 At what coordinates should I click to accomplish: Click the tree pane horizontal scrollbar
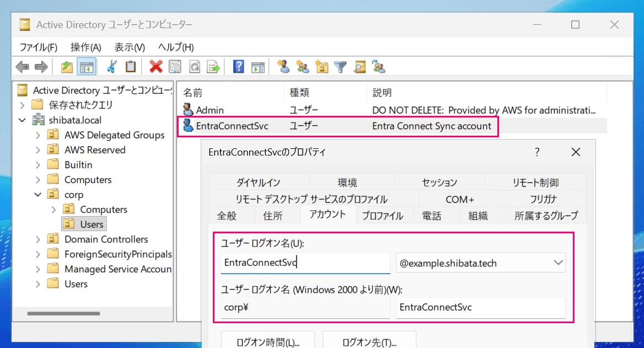(63, 313)
